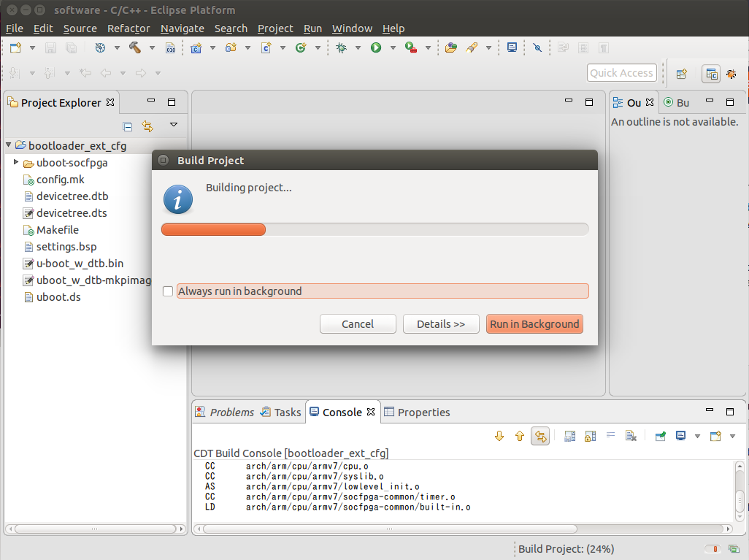
Task: Open the Debug perspective icon at top right
Action: 731,74
